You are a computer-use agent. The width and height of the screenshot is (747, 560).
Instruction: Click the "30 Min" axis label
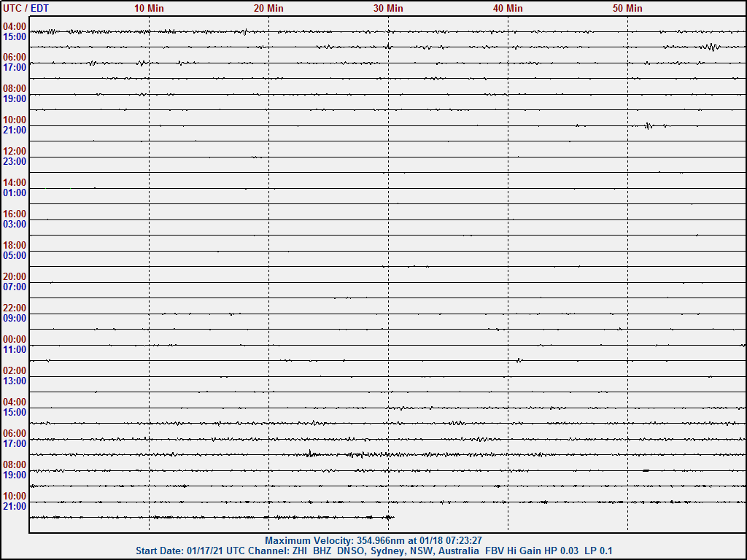(x=388, y=8)
